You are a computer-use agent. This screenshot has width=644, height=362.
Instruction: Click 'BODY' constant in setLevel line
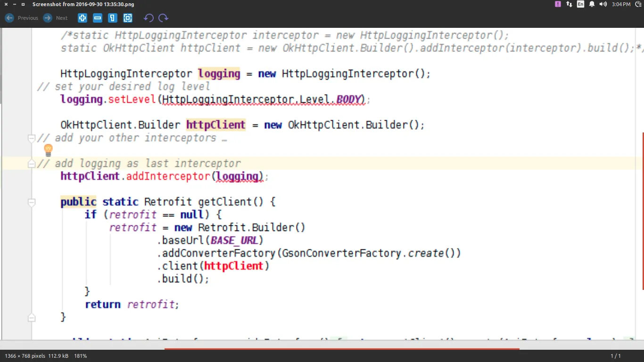click(348, 99)
